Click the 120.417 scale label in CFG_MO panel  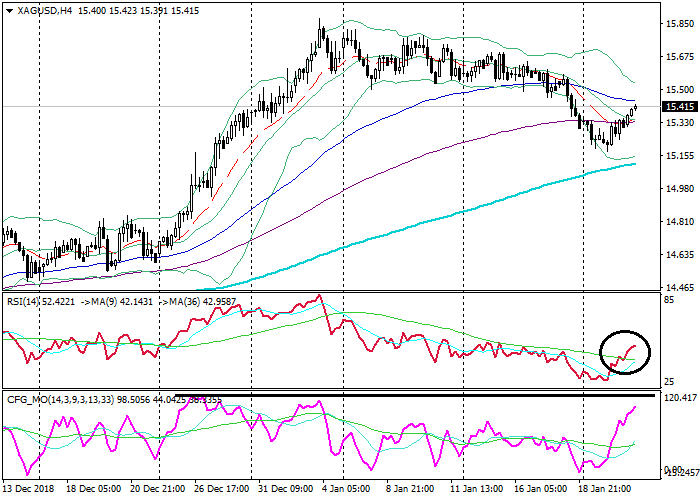(680, 398)
